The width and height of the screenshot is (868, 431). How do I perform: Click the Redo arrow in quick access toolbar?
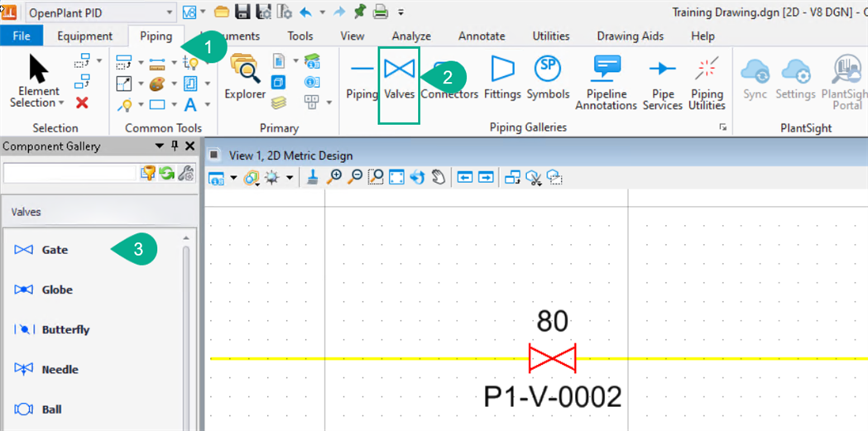pos(340,12)
